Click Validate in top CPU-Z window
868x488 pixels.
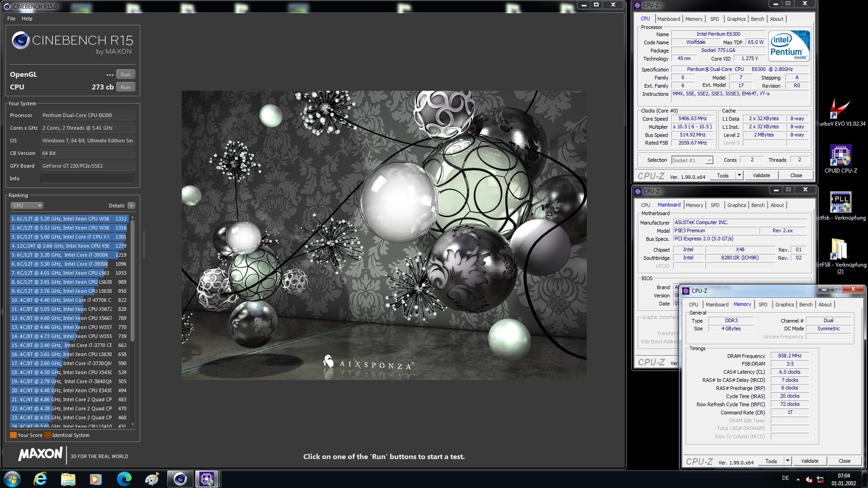[x=761, y=175]
